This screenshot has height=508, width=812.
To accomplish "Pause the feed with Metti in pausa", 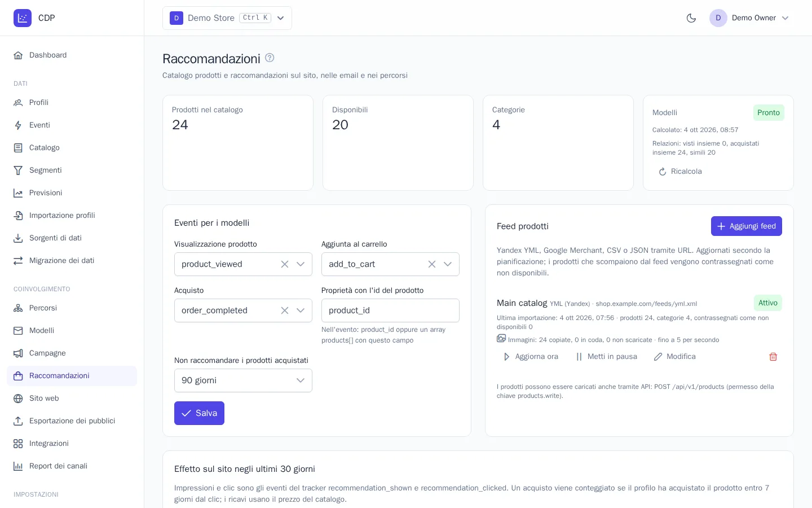I will coord(606,357).
